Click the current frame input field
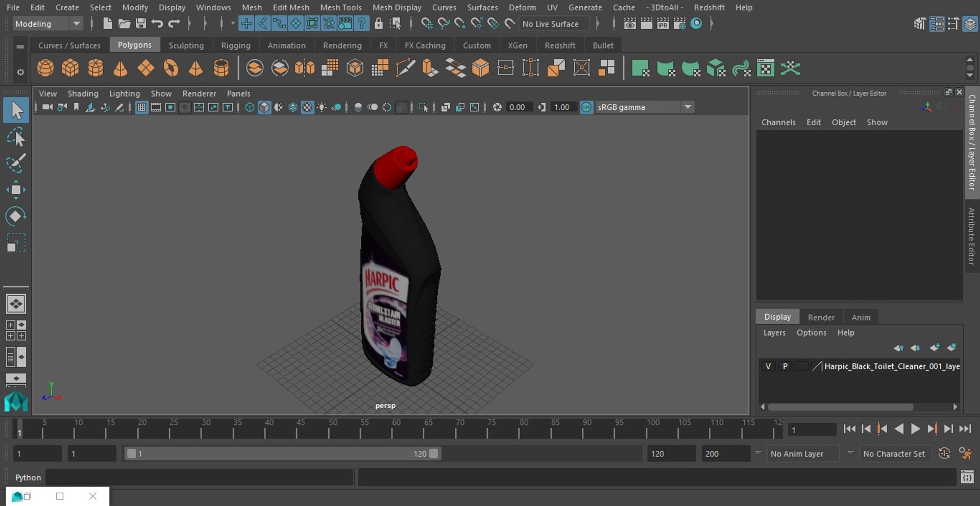This screenshot has width=980, height=506. click(812, 429)
